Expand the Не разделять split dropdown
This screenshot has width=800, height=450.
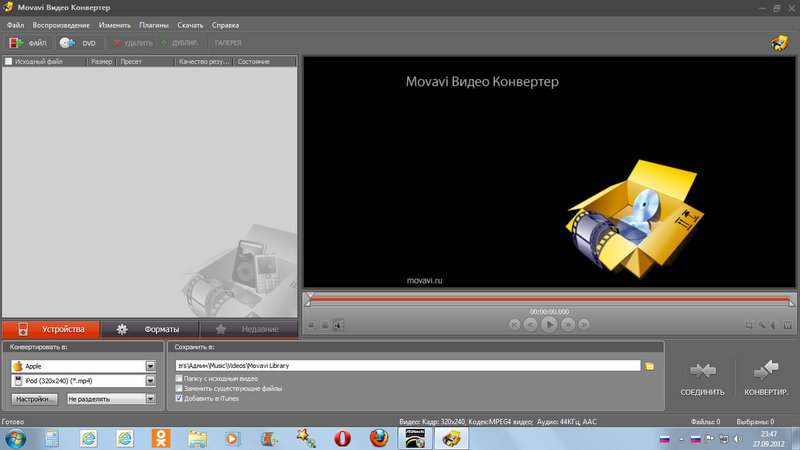point(150,399)
